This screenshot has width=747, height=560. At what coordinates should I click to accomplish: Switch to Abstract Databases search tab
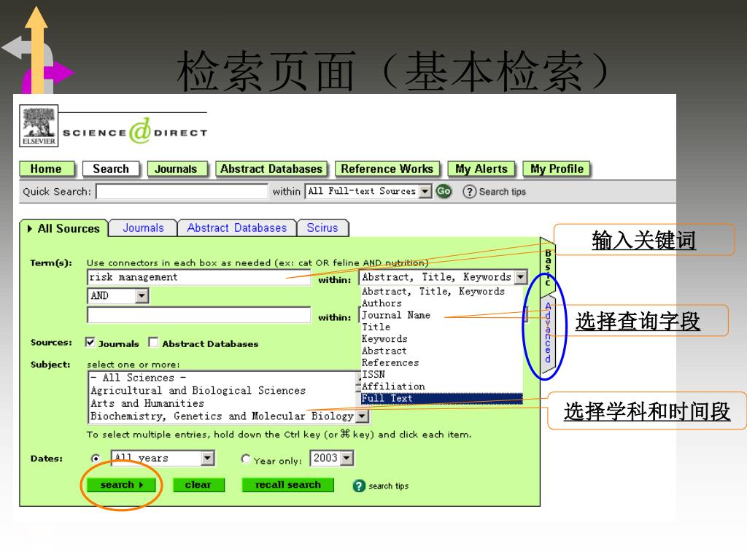click(237, 228)
